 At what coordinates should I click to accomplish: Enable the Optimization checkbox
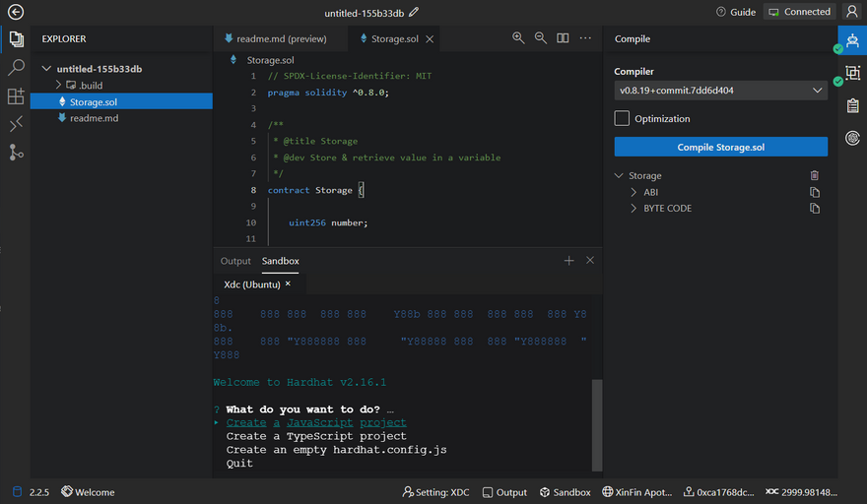click(x=622, y=118)
